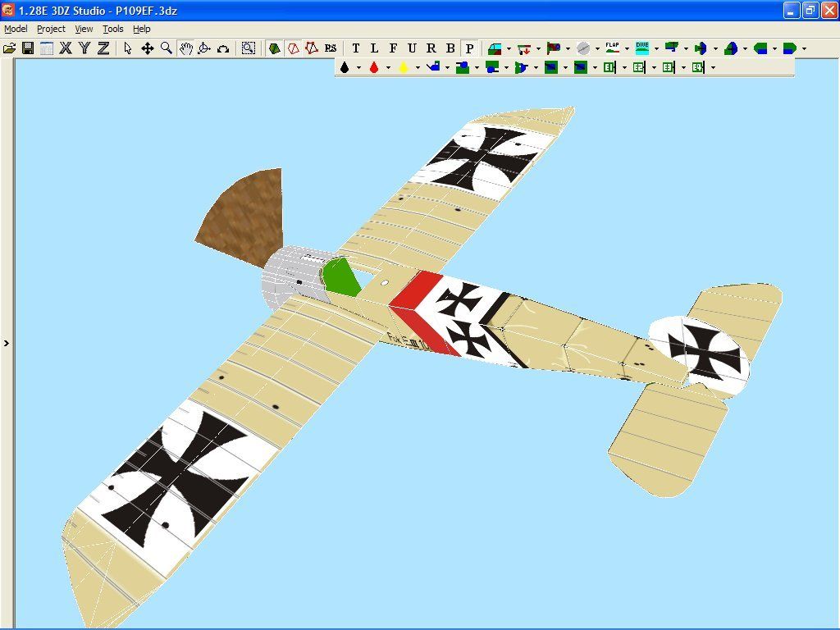
Task: Click the red flag with blue dot icon
Action: [554, 48]
